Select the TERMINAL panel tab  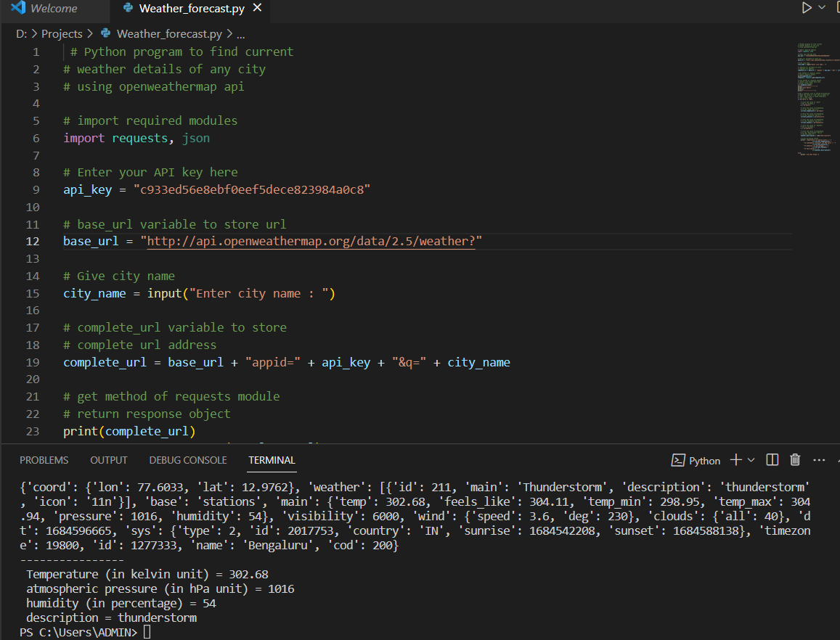pyautogui.click(x=272, y=460)
